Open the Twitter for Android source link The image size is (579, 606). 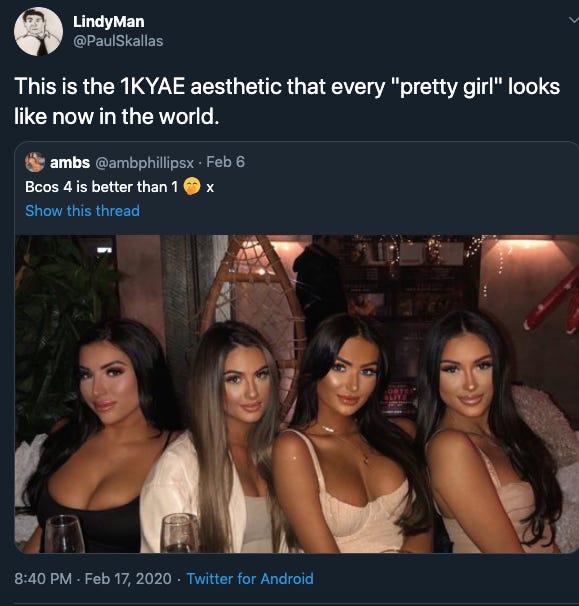250,579
